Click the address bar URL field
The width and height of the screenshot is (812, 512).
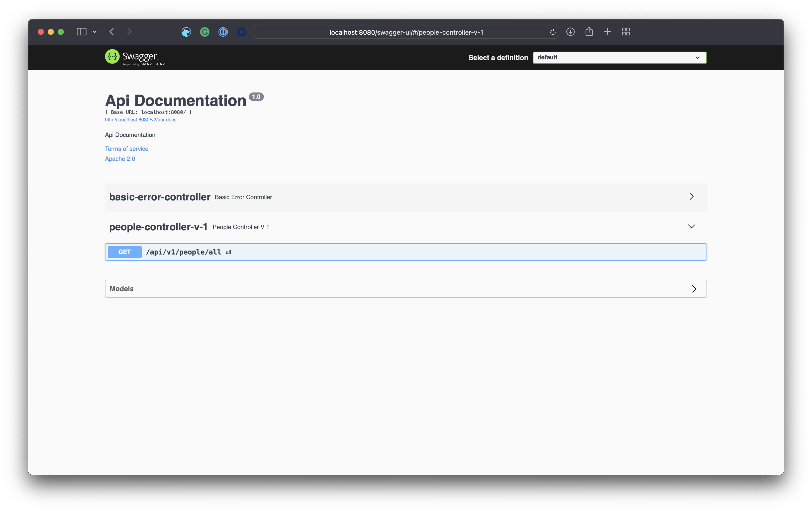click(406, 32)
